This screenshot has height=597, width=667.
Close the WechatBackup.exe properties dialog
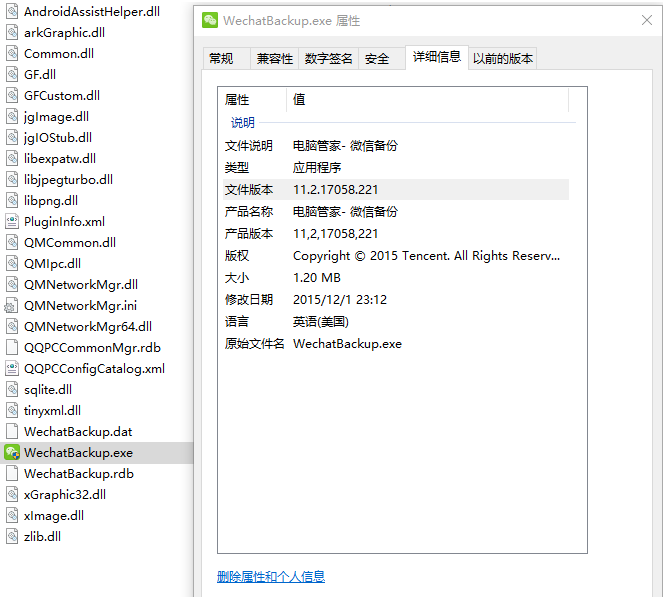click(x=647, y=20)
